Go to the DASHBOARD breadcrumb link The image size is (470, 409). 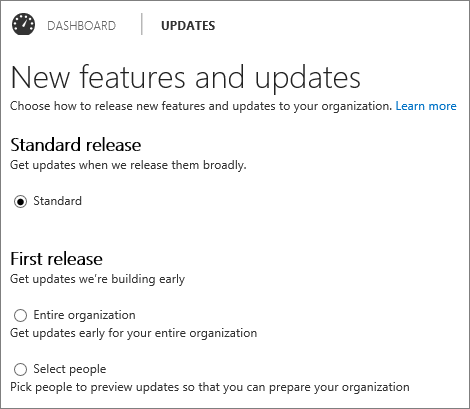[82, 26]
